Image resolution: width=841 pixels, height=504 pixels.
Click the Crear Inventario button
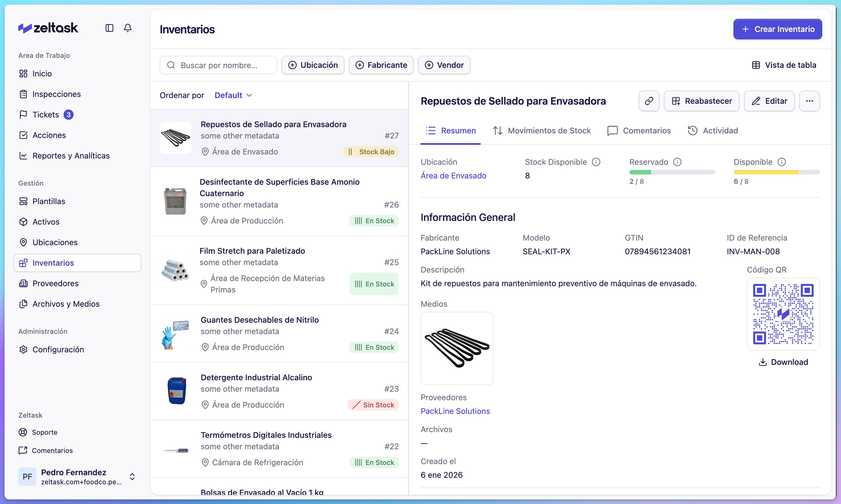[777, 29]
